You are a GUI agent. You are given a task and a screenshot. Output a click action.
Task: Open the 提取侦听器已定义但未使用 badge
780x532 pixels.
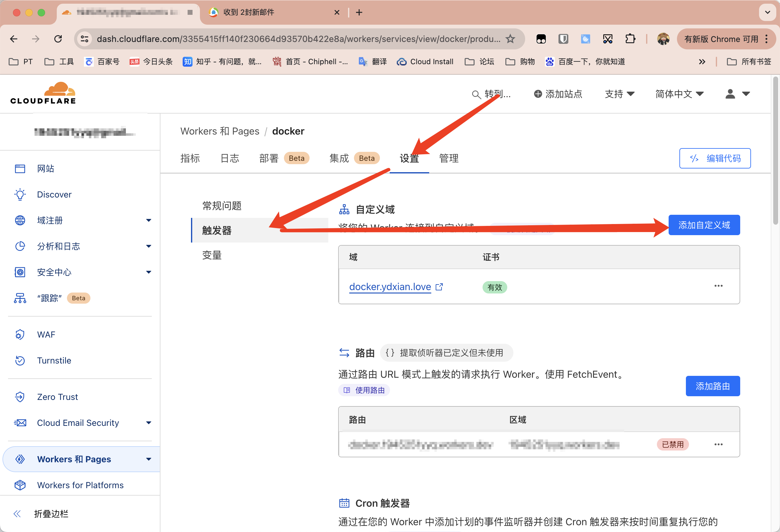446,352
